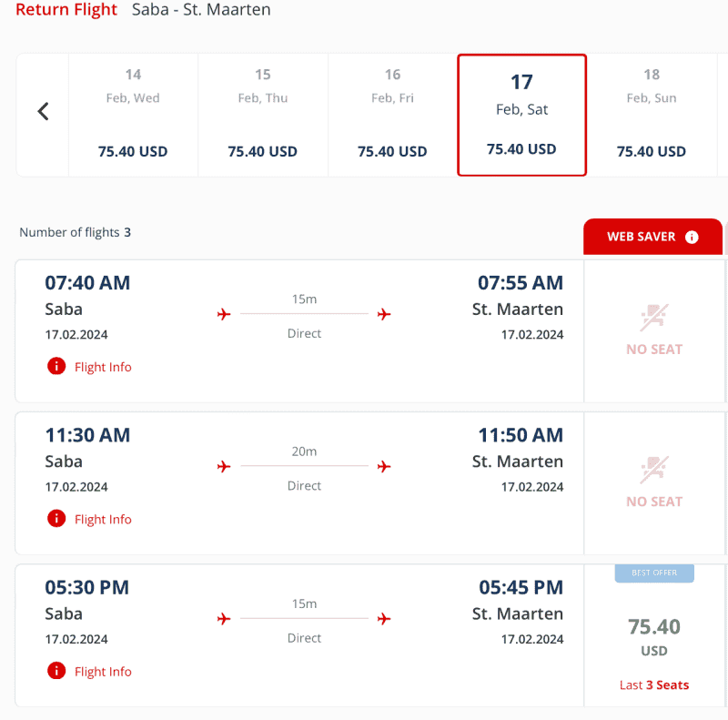Select the 15 Feb, Thu date
The width and height of the screenshot is (728, 720).
[263, 115]
